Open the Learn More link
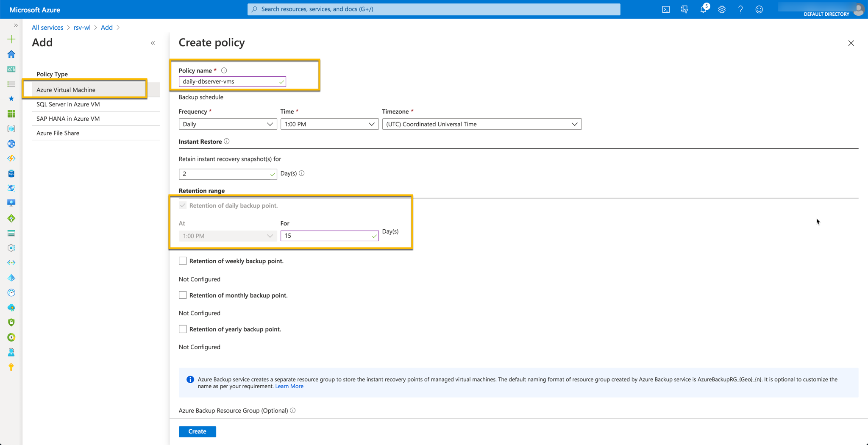The height and width of the screenshot is (445, 868). pos(289,386)
